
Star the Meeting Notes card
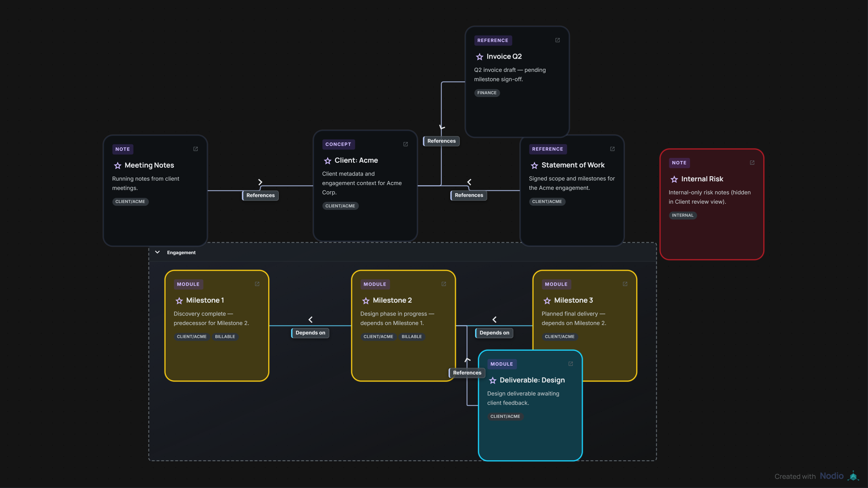pyautogui.click(x=118, y=165)
